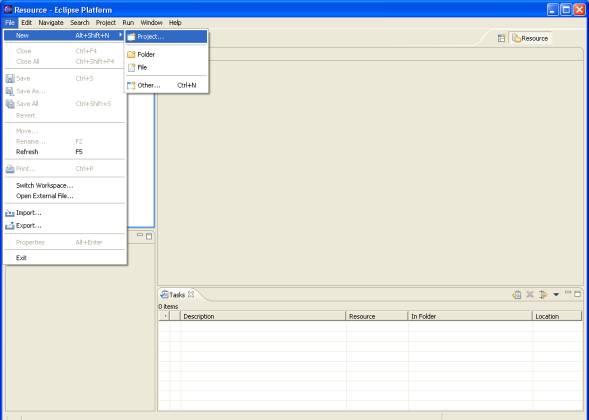Click the Project… folder icon

pyautogui.click(x=131, y=37)
